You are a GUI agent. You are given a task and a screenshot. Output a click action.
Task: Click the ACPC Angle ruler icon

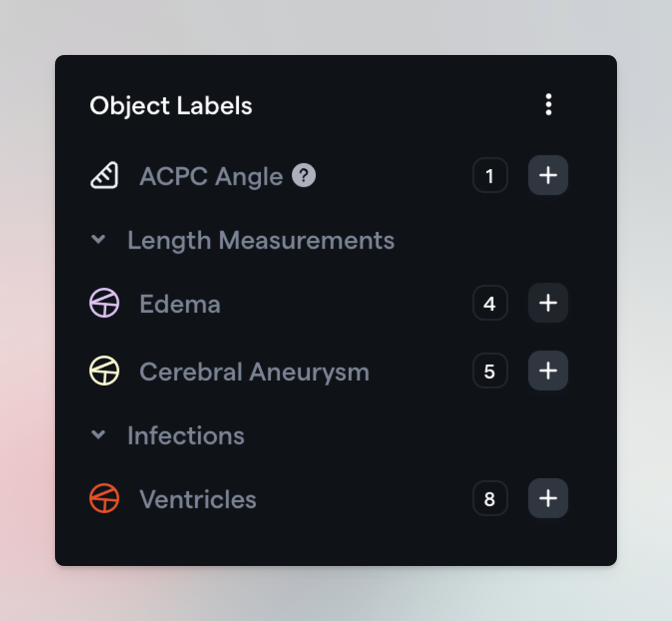104,176
